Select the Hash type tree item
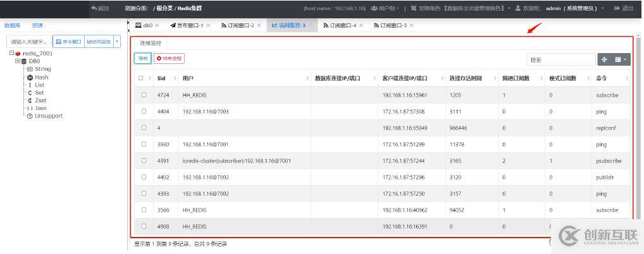Viewport: 644px width, 254px height. (x=38, y=77)
